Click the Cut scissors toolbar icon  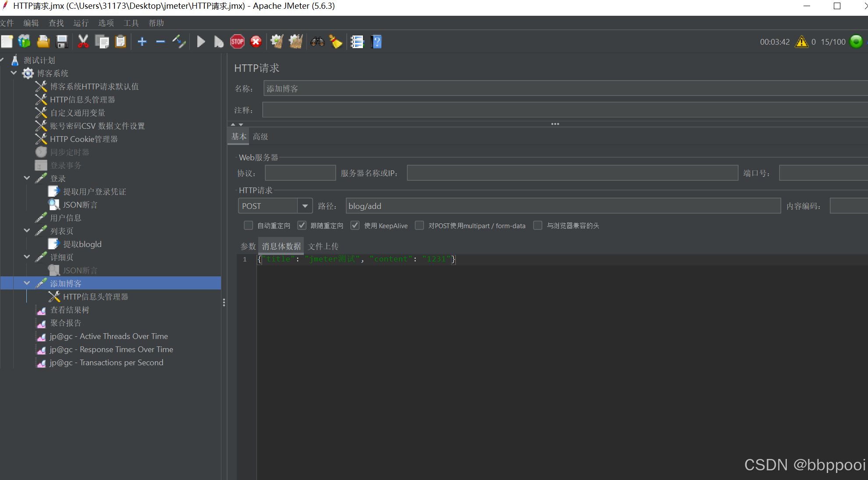click(x=83, y=42)
